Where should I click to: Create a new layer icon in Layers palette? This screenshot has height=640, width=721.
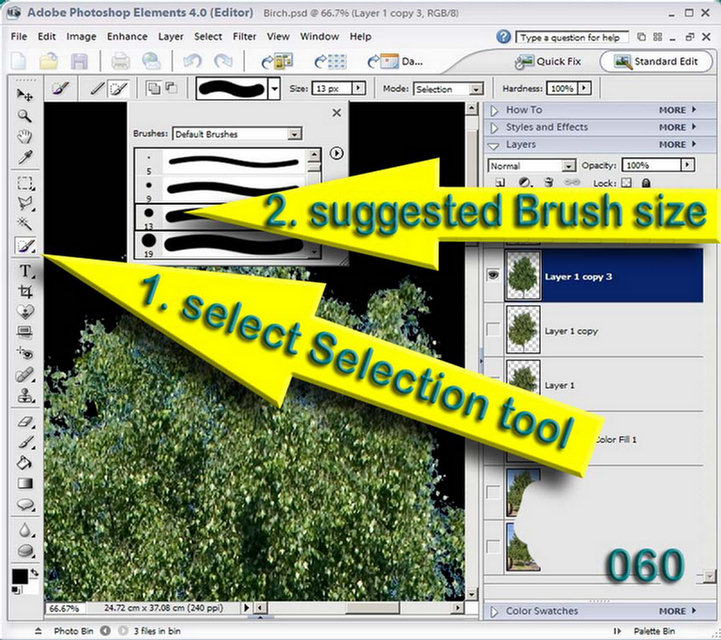pyautogui.click(x=500, y=183)
